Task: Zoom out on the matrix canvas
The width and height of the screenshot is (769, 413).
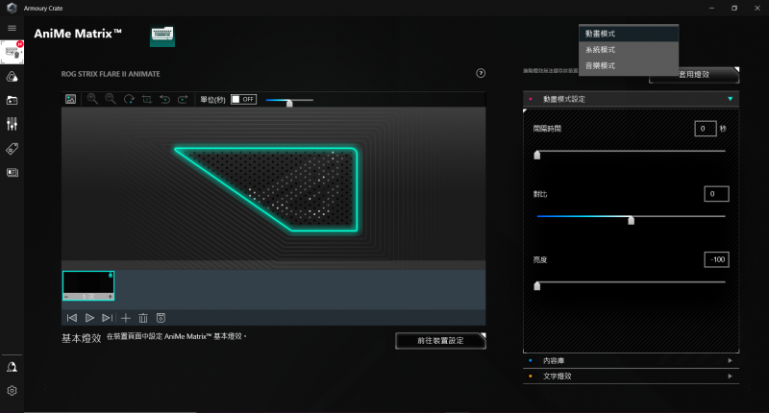Action: point(110,99)
